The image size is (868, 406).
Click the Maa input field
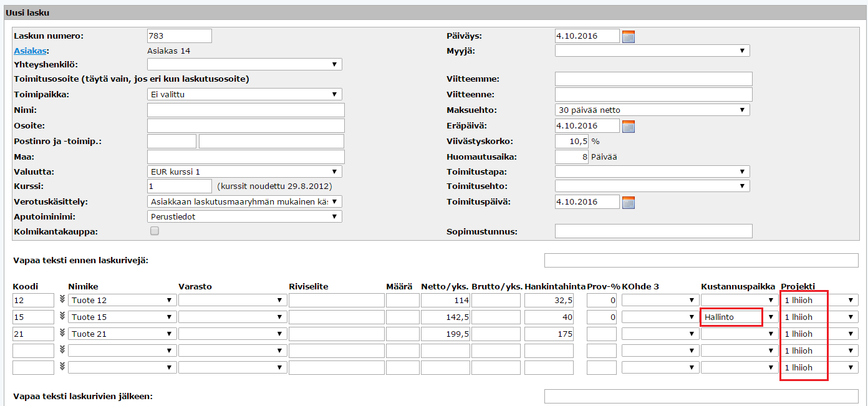tap(246, 157)
